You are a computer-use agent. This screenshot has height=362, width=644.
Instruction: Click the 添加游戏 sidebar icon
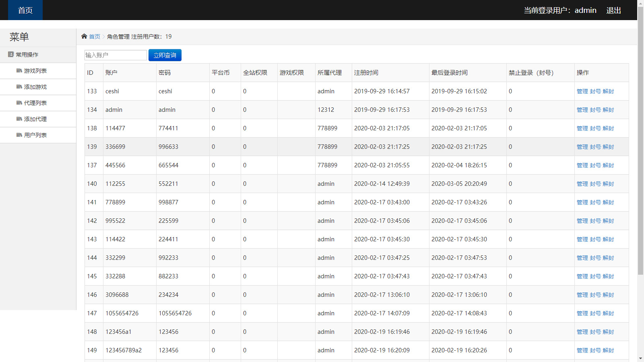[20, 87]
